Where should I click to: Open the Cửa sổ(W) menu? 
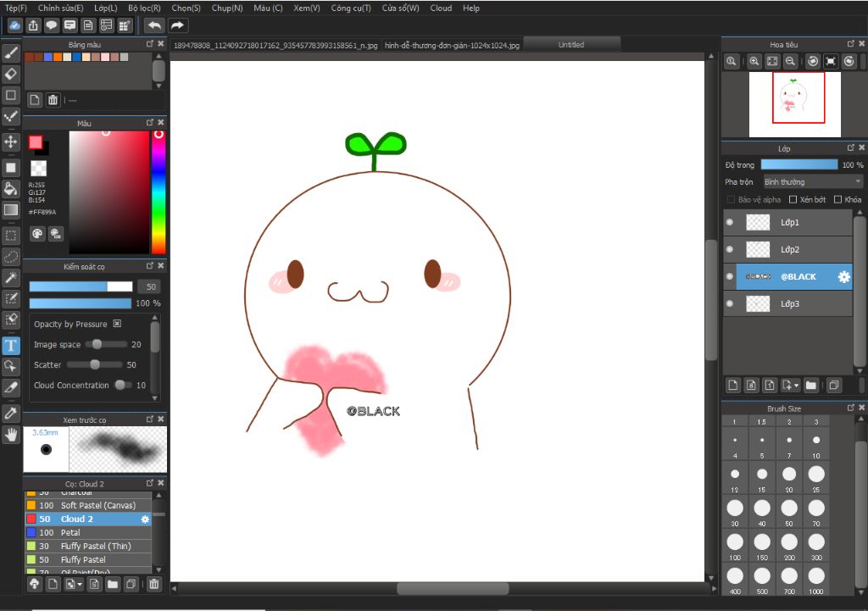pos(400,8)
